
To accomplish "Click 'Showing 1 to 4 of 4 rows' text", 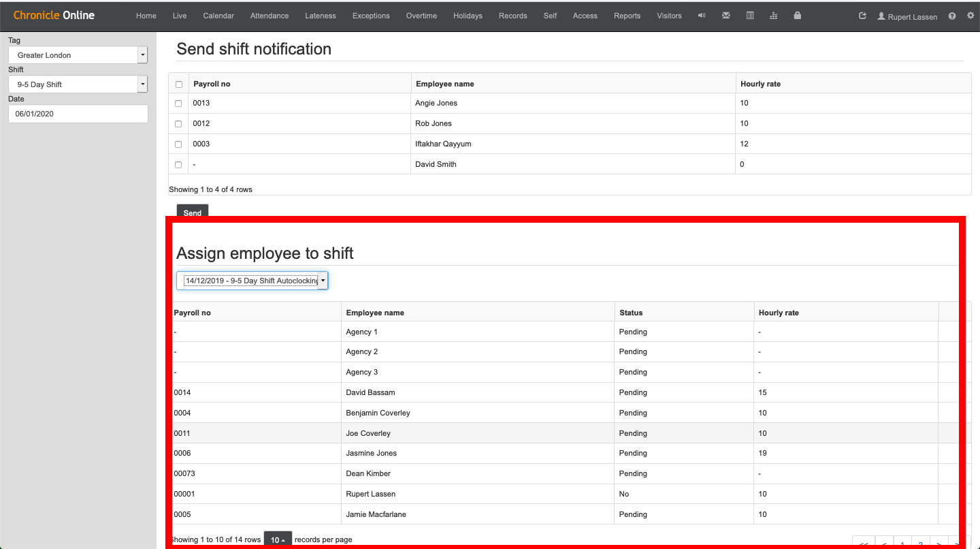I will 210,189.
